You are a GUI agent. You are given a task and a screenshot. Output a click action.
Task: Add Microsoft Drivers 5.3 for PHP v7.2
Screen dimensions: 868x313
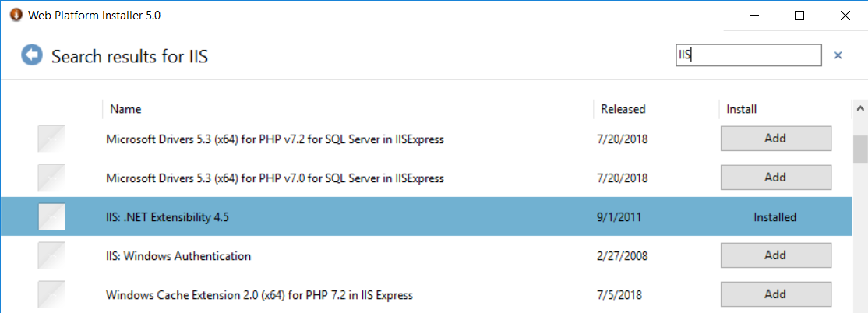pyautogui.click(x=775, y=139)
